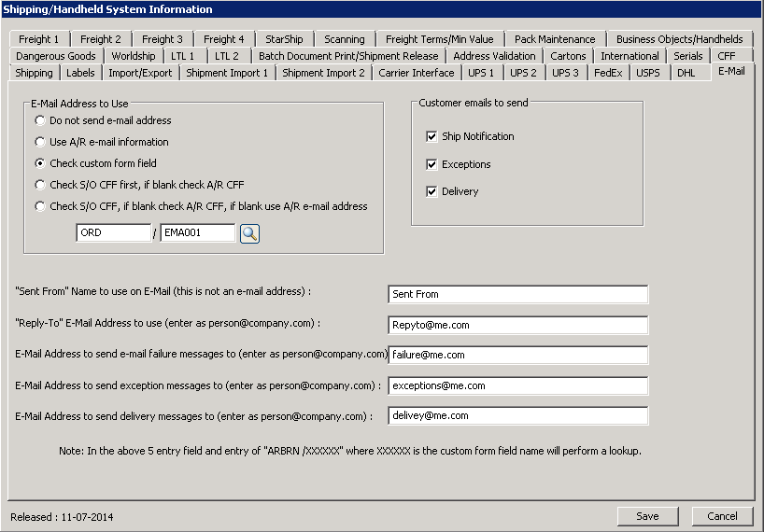Click the magnifying glass lookup icon
The width and height of the screenshot is (764, 532).
coord(249,233)
